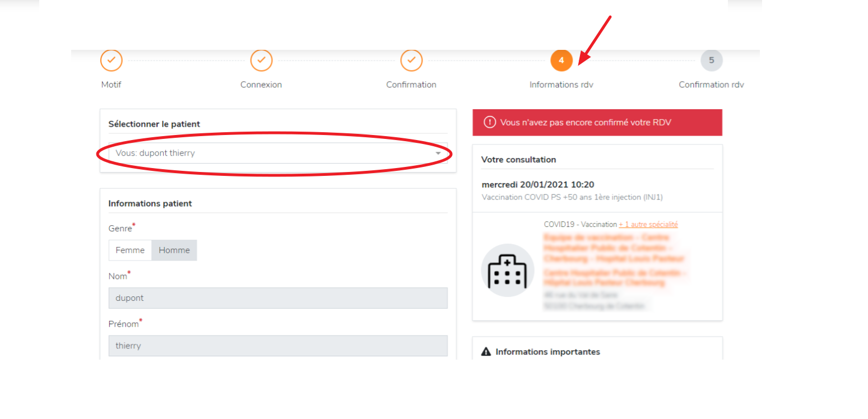The height and width of the screenshot is (419, 868).
Task: Open the '+ 1 autre spécialité' link
Action: [648, 224]
